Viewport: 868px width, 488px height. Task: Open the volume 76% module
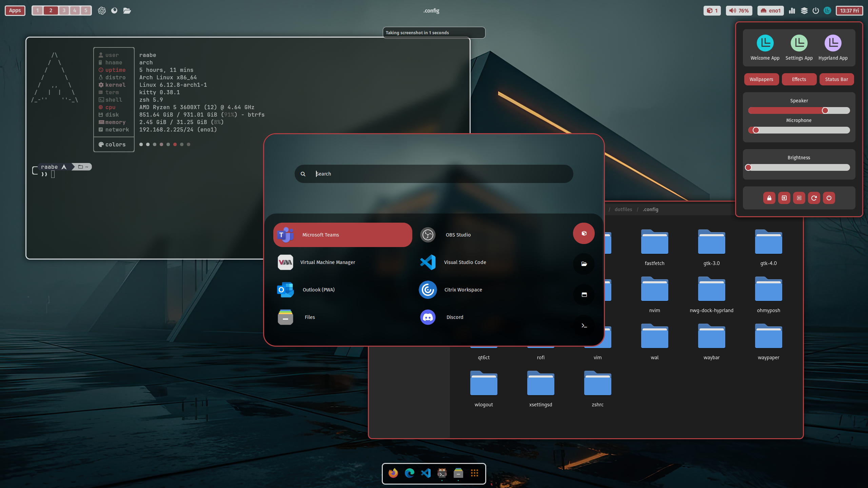[739, 11]
